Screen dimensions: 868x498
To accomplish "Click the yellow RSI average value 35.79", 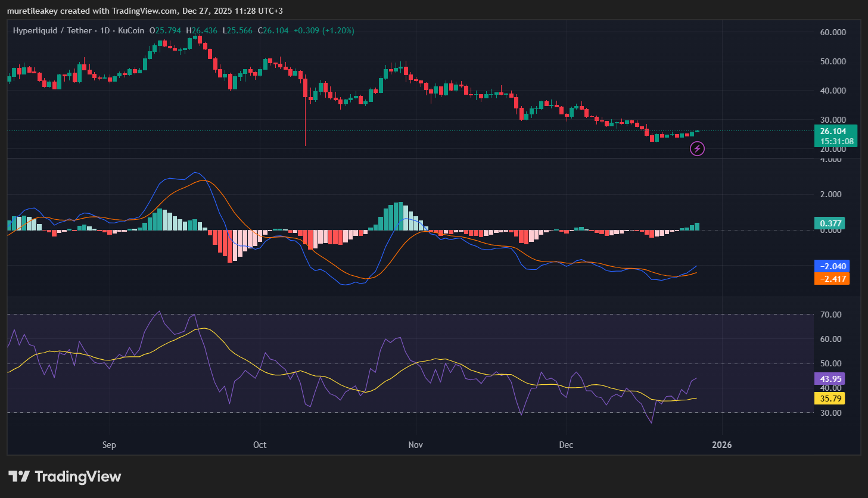I will [830, 399].
